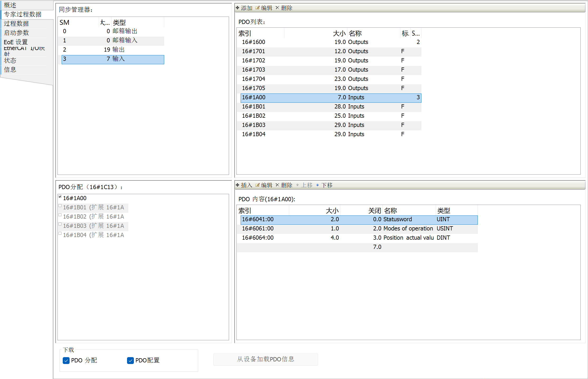Click the 类型 header in sync manager table
The width and height of the screenshot is (588, 379).
click(x=138, y=23)
